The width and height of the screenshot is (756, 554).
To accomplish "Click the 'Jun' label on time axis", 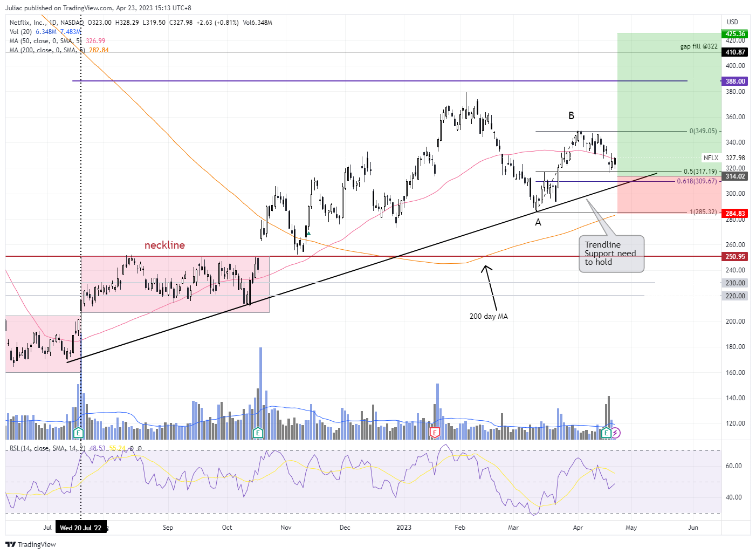I will pos(693,528).
